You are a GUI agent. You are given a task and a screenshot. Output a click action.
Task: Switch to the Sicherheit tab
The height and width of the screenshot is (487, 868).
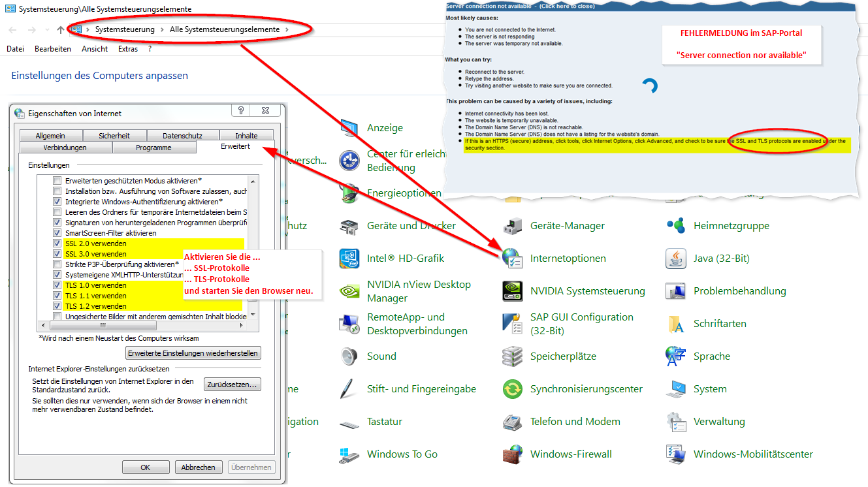click(114, 136)
